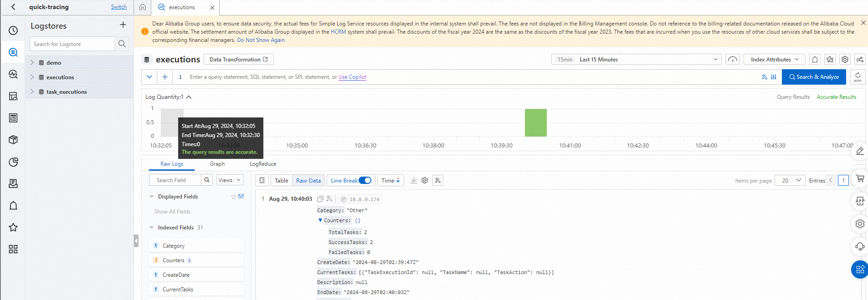Viewport: 868px width, 300px height.
Task: Open the clock history icon in left sidebar
Action: coord(13,31)
